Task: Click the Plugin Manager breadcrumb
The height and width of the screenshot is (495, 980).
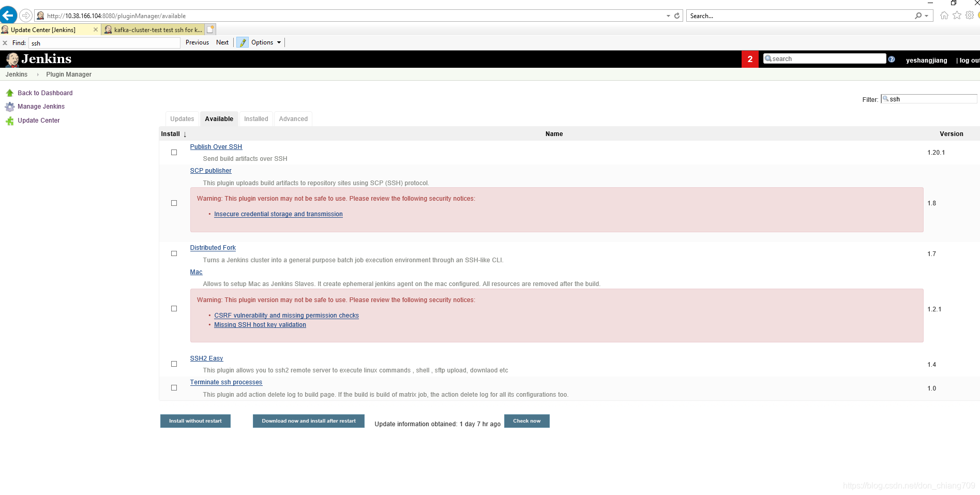Action: 69,74
